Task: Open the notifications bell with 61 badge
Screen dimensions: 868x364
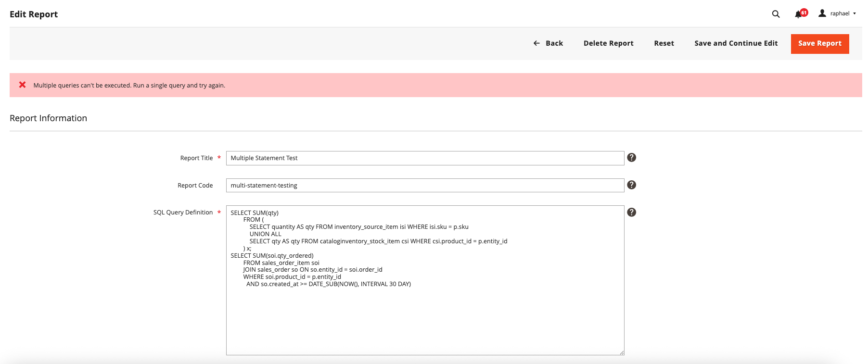Action: point(799,14)
